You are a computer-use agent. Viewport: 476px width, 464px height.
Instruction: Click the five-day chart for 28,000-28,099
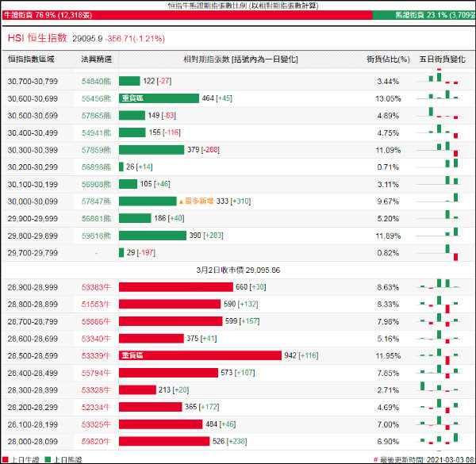click(438, 439)
